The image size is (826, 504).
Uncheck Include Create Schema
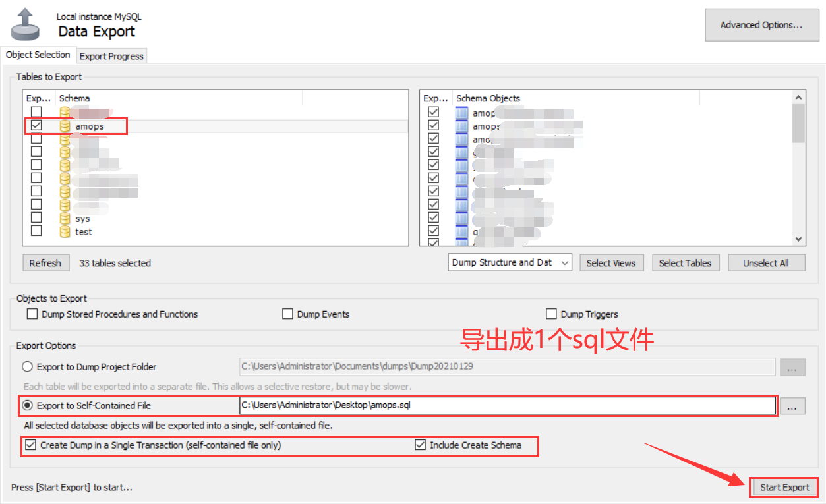pos(420,445)
